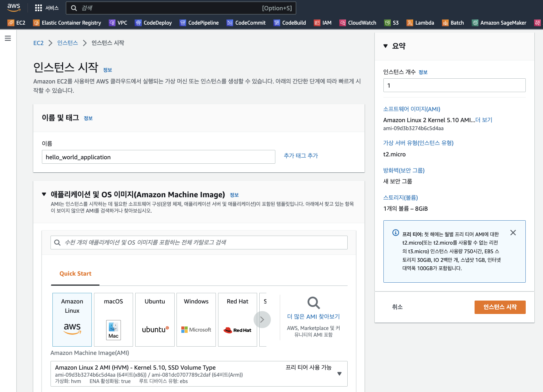Switch to the Quick Start tab
This screenshot has height=392, width=543.
click(75, 274)
